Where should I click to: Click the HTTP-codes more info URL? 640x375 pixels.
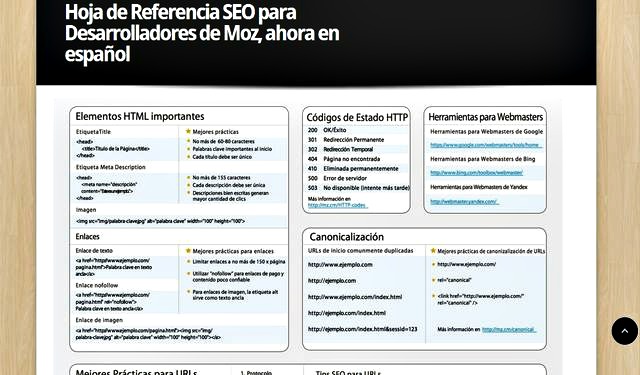[x=338, y=205]
